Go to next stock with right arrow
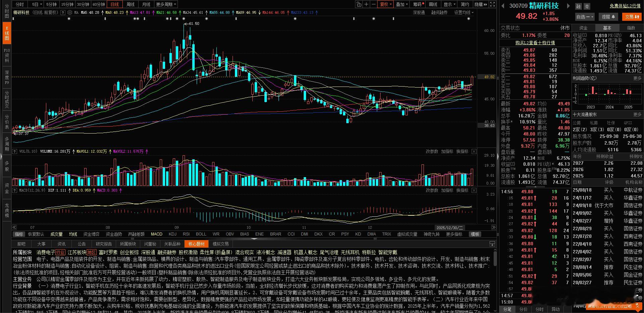Screen dimensions: 644x313 tap(568, 6)
